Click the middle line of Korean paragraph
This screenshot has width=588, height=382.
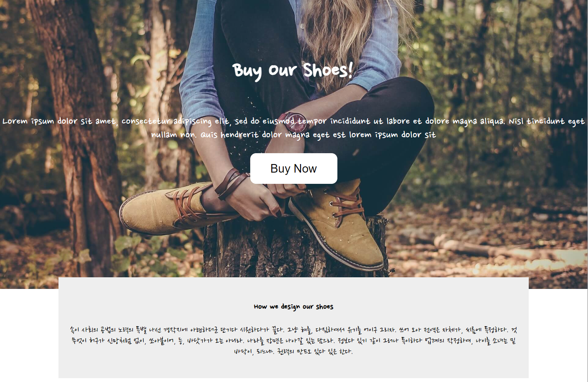[x=294, y=341]
